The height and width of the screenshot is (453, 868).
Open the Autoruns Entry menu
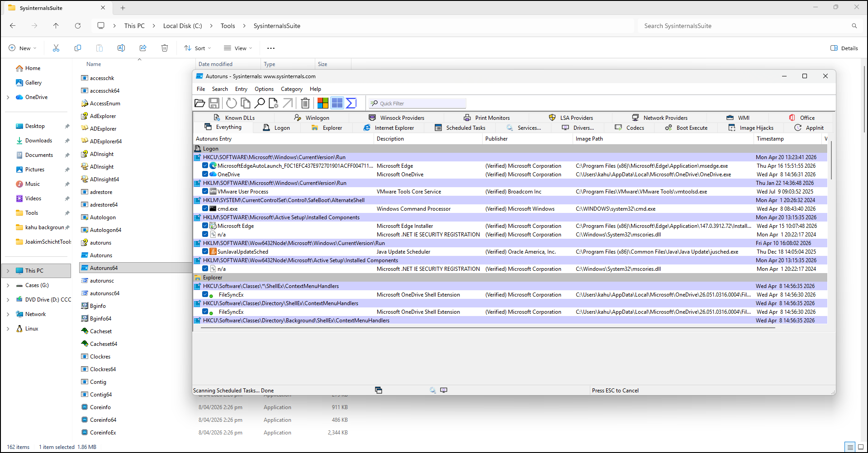(x=241, y=89)
